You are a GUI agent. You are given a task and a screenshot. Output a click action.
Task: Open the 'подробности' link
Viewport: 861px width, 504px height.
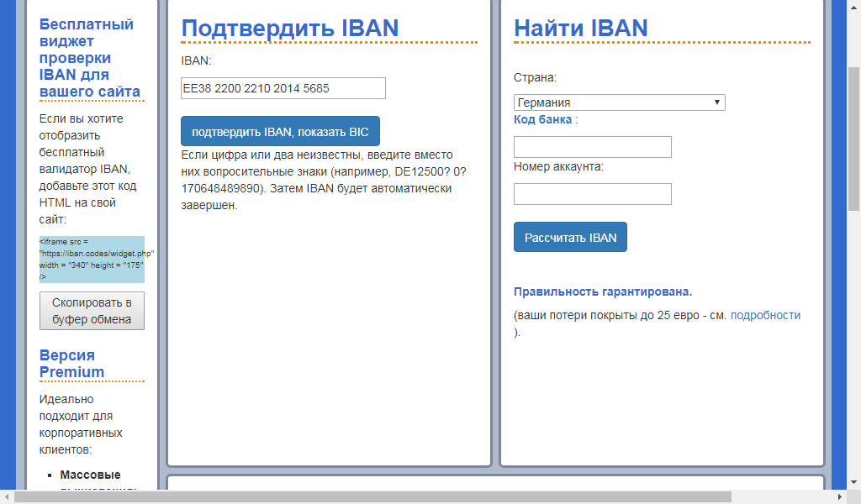765,316
